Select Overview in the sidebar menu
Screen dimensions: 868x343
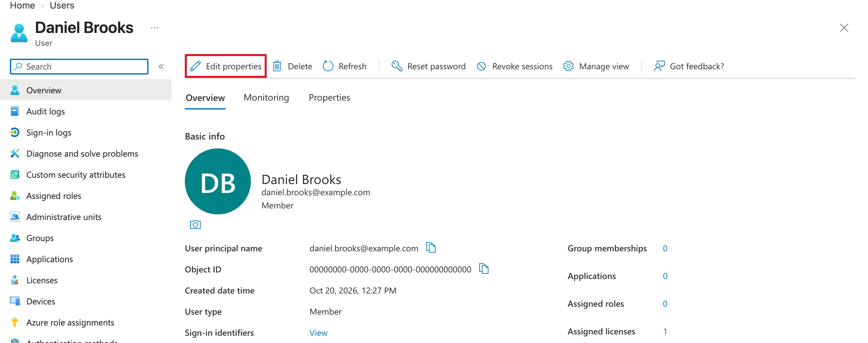pyautogui.click(x=86, y=90)
